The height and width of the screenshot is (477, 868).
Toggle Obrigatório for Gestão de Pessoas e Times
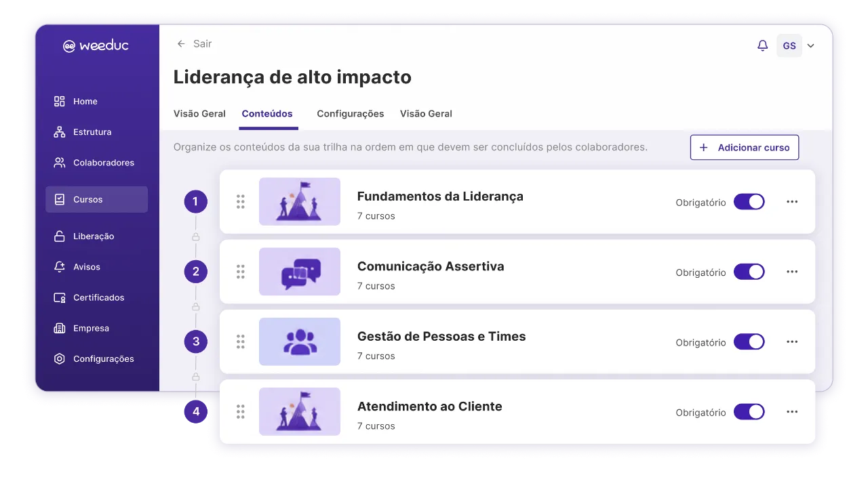tap(749, 341)
